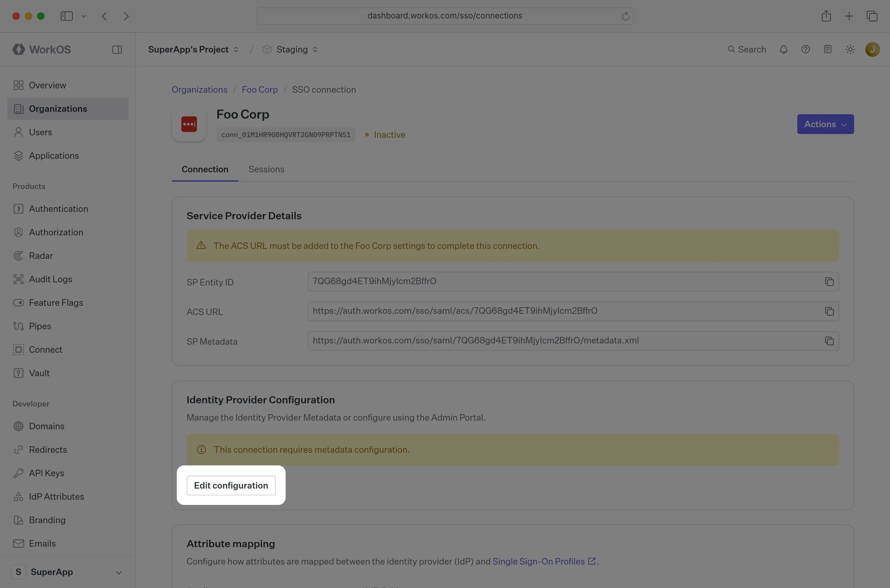Click the Pipes icon in the sidebar
This screenshot has height=588, width=890.
18,326
